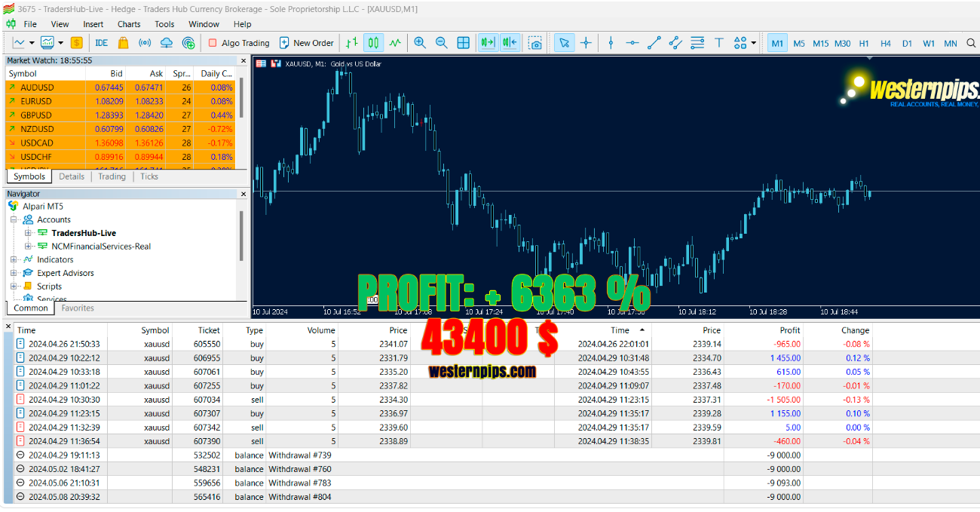The width and height of the screenshot is (980, 512).
Task: Open the shapes objects dropdown
Action: 753,43
